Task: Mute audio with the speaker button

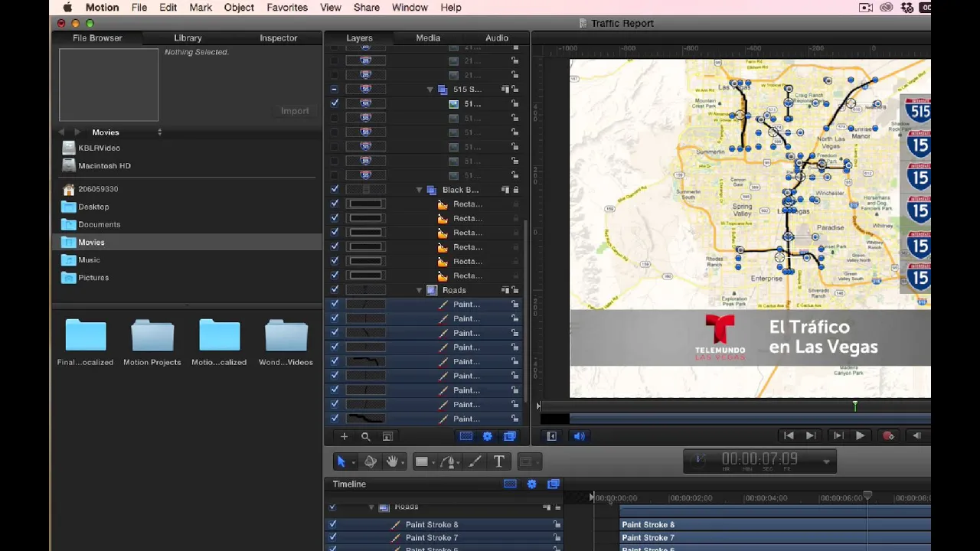Action: pyautogui.click(x=580, y=436)
